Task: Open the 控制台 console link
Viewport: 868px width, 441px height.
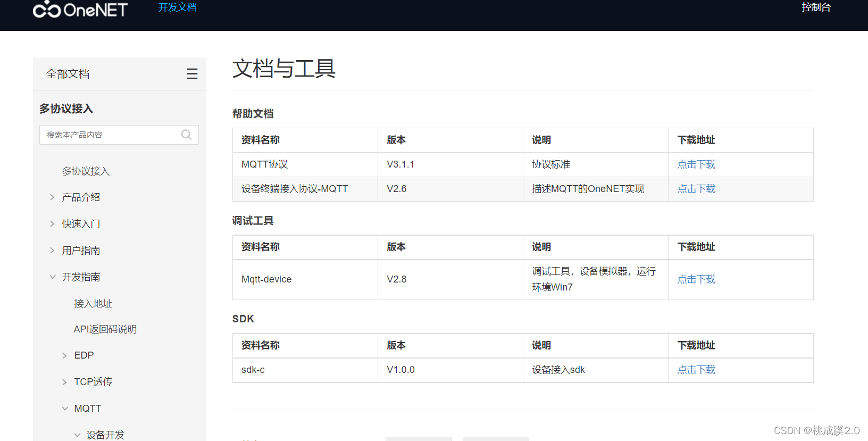Action: click(816, 7)
